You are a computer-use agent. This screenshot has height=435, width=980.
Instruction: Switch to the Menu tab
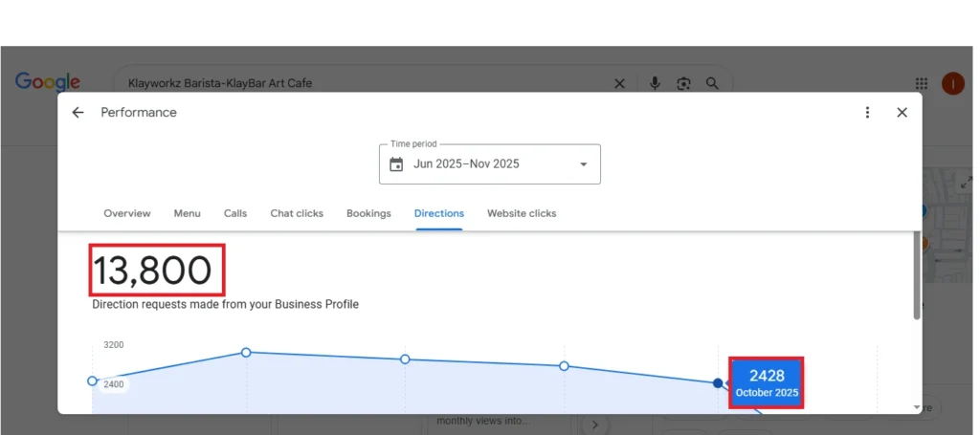[187, 213]
